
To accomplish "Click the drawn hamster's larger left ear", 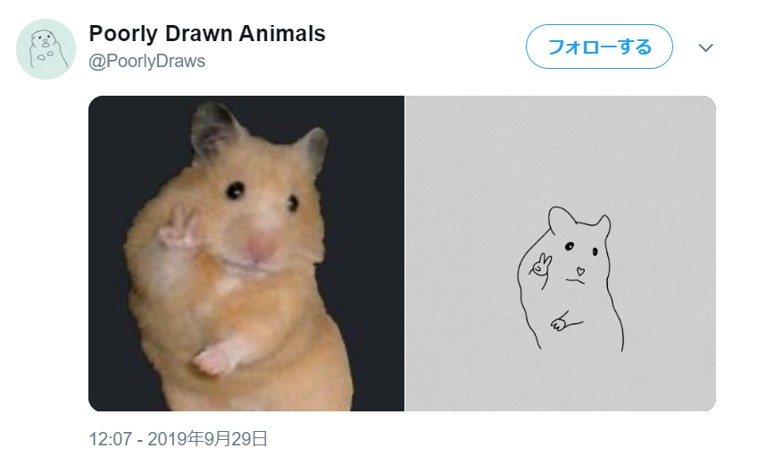I will [561, 220].
